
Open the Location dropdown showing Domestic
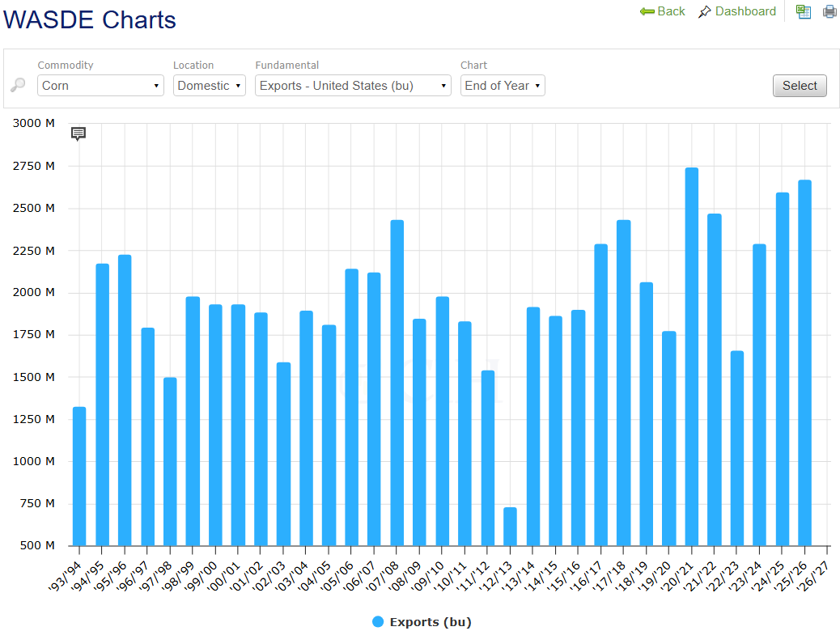click(209, 86)
